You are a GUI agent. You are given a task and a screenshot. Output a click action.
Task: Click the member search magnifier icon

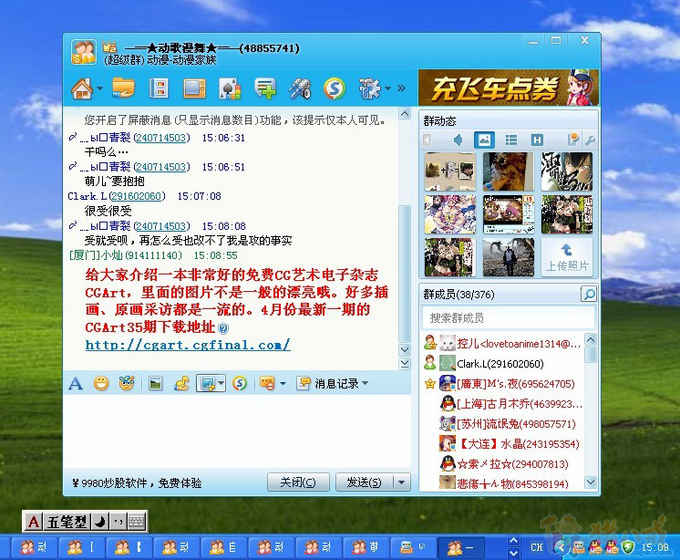click(x=588, y=294)
